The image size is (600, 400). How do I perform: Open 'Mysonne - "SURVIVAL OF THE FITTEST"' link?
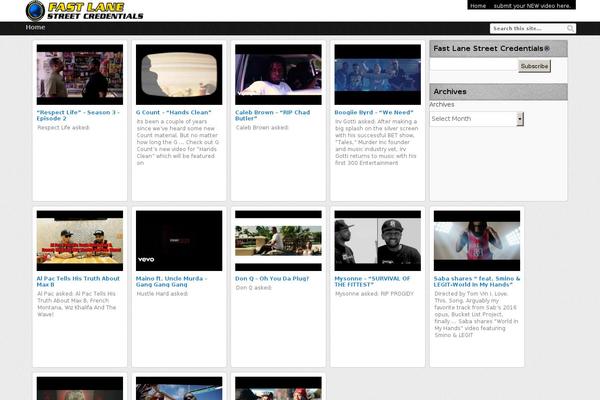coord(372,281)
